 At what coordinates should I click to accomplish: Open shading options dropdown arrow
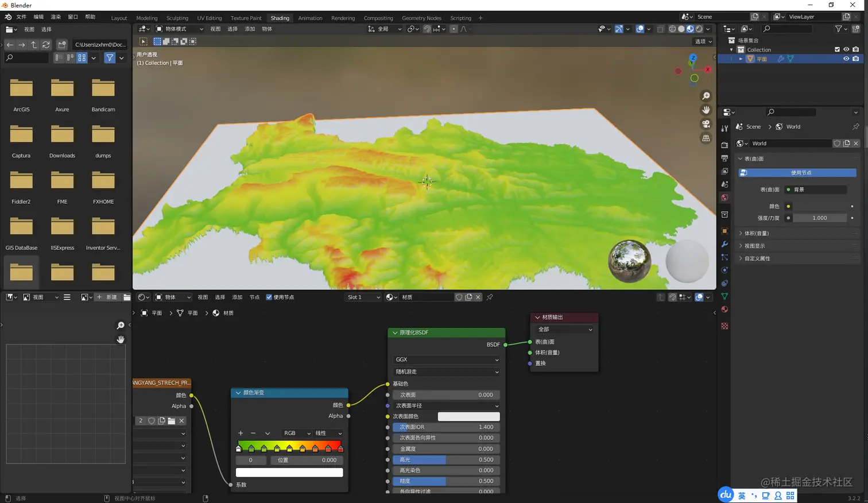pos(708,29)
